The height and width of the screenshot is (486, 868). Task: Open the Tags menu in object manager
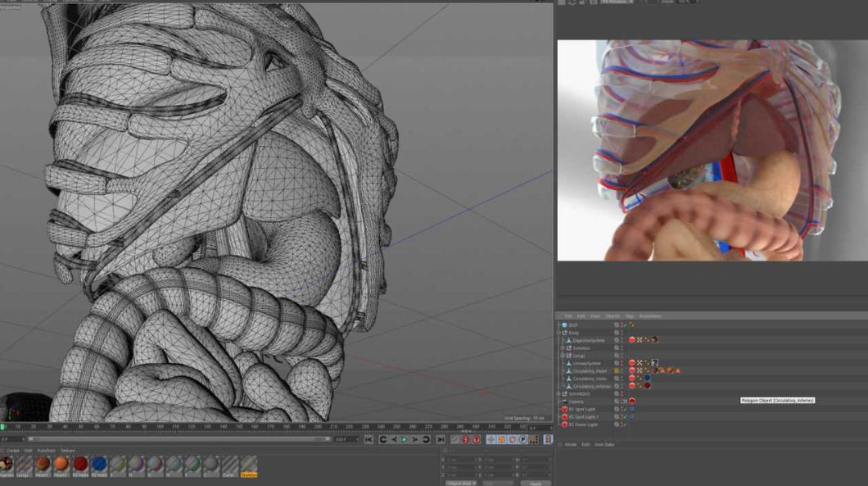[629, 316]
